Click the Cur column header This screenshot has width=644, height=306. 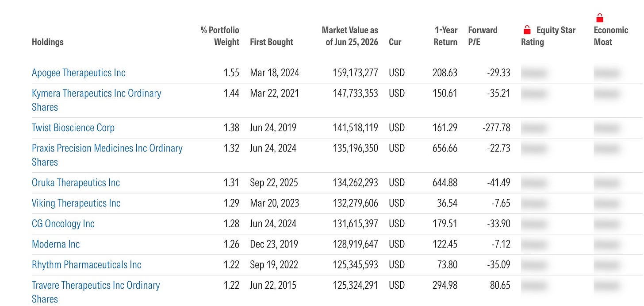tap(395, 42)
